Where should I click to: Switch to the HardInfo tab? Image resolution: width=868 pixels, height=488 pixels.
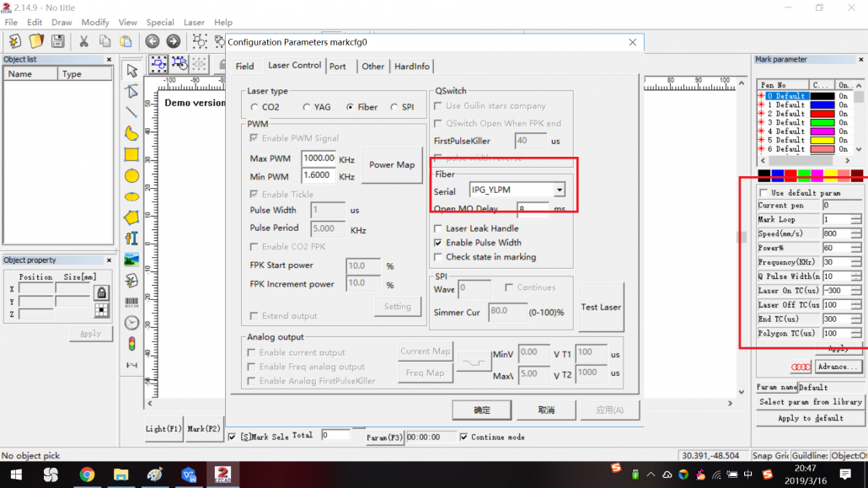pyautogui.click(x=411, y=67)
